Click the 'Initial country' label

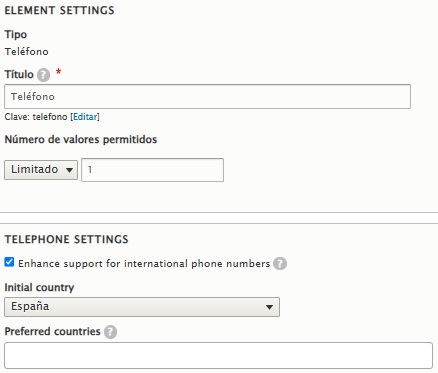coord(39,287)
